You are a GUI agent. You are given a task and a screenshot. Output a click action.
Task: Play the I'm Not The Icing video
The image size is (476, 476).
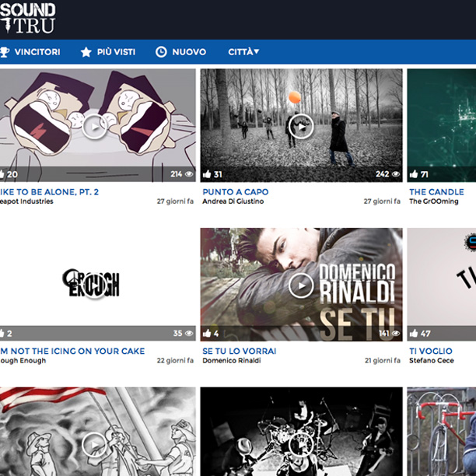click(94, 285)
